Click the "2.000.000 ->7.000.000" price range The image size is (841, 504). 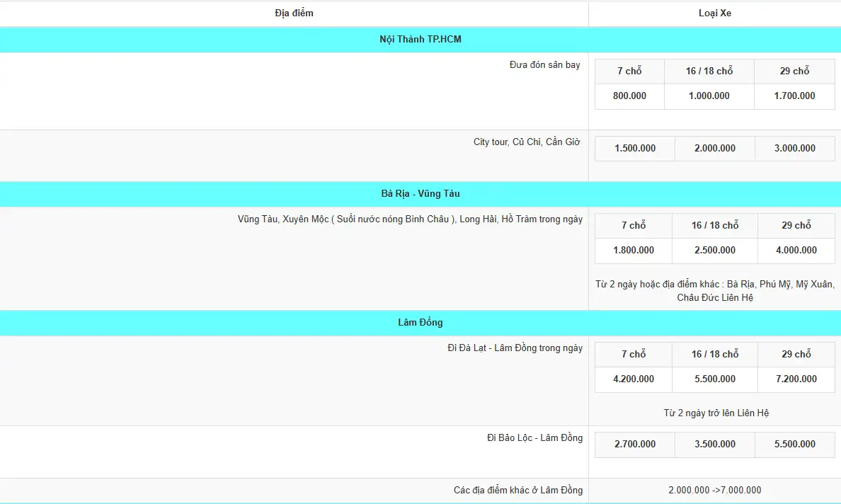715,490
